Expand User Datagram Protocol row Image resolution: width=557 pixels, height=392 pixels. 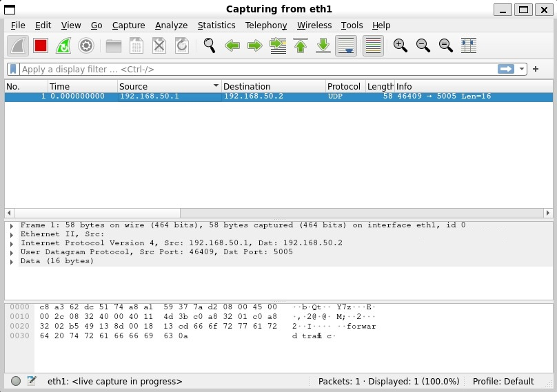[x=12, y=252]
